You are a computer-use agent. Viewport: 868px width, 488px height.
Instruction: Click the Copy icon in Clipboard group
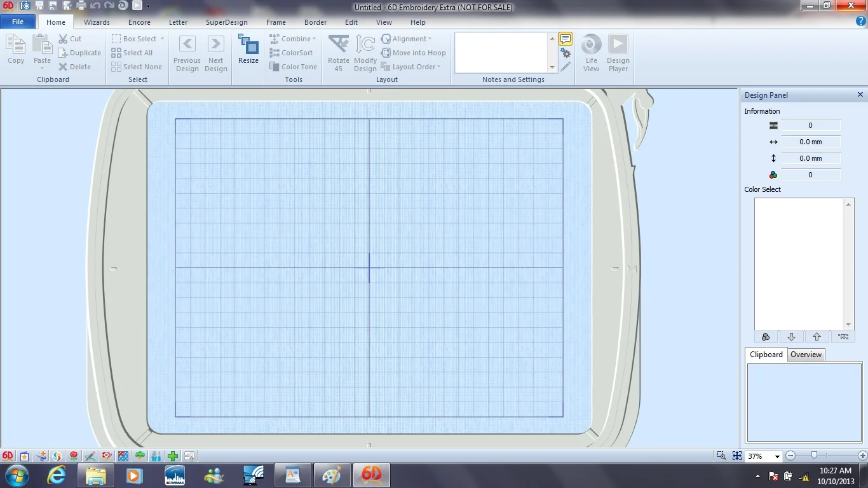pos(16,45)
